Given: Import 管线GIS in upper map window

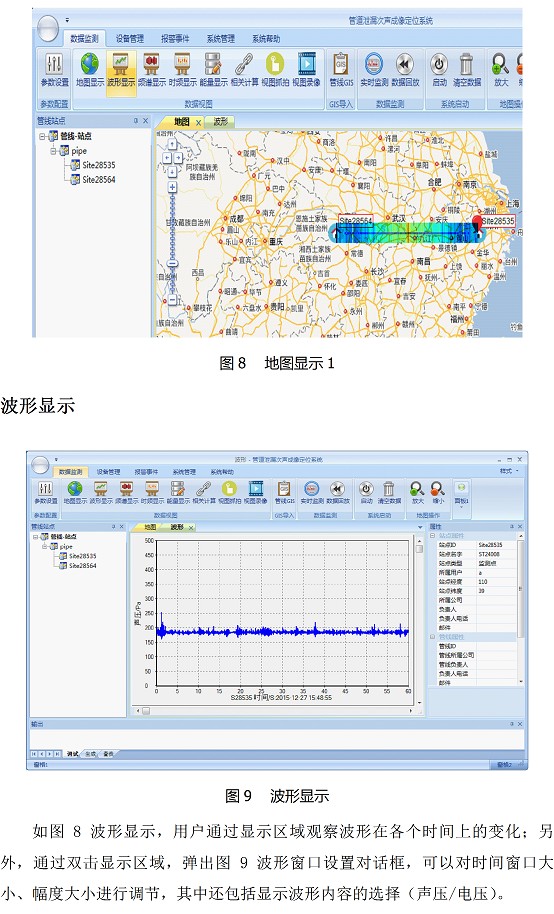Looking at the screenshot, I should pyautogui.click(x=341, y=69).
